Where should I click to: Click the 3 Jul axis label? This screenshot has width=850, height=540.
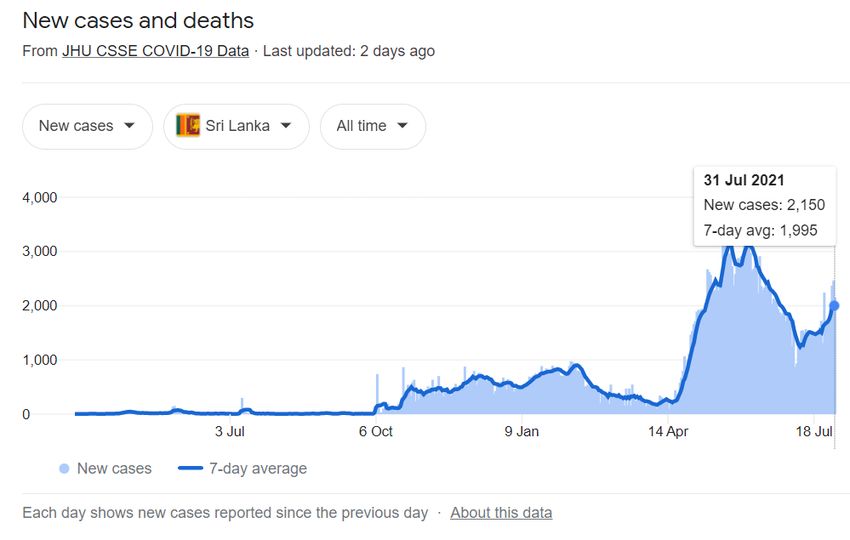230,432
